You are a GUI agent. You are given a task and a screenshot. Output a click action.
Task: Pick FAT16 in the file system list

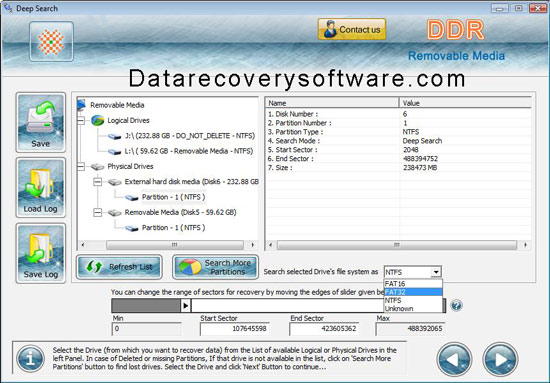[x=413, y=283]
